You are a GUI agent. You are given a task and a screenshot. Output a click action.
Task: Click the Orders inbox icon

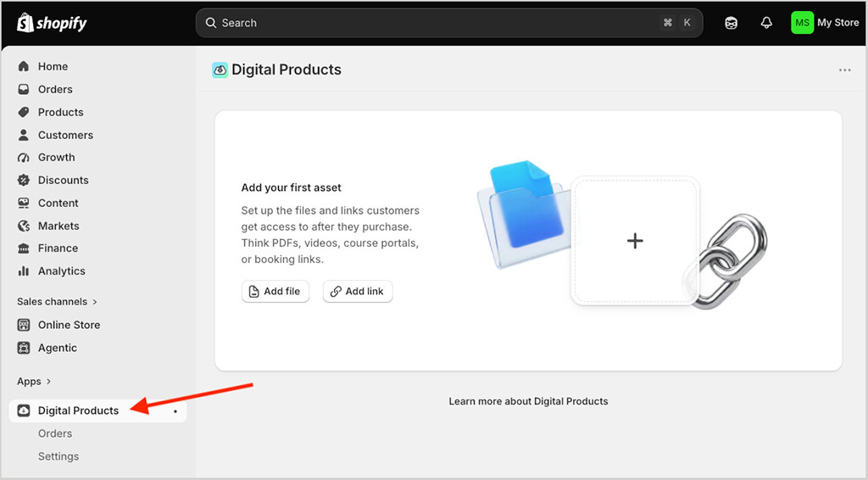coord(23,89)
